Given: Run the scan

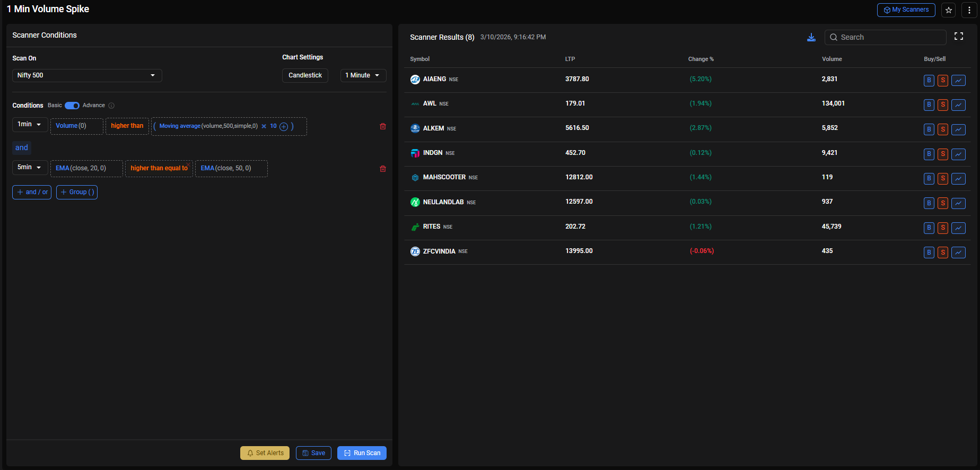Looking at the screenshot, I should [x=362, y=453].
